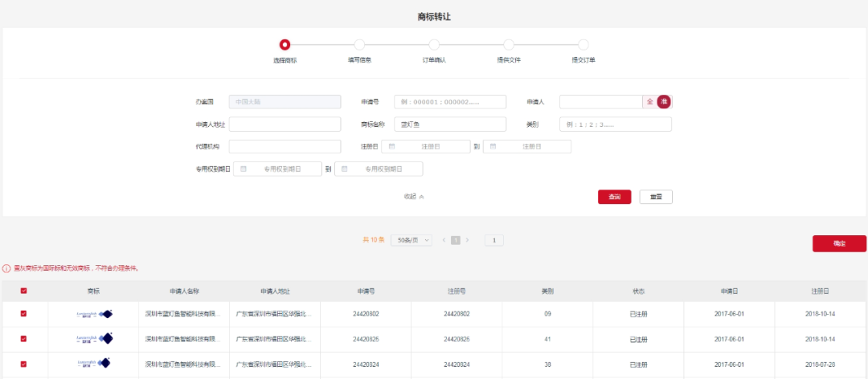Click the 提交订单 step circle
The height and width of the screenshot is (379, 868).
[x=583, y=45]
